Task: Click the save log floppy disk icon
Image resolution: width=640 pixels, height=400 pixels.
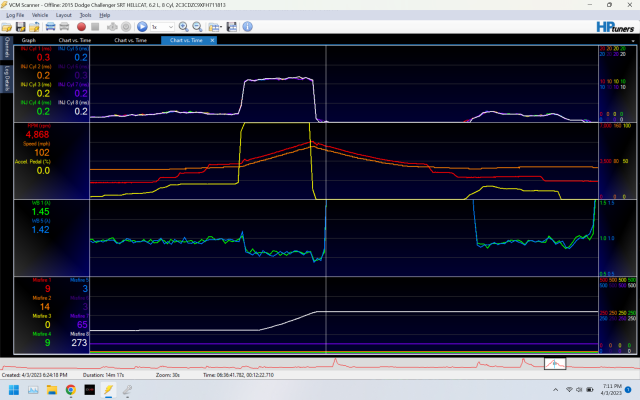Action: coord(22,27)
